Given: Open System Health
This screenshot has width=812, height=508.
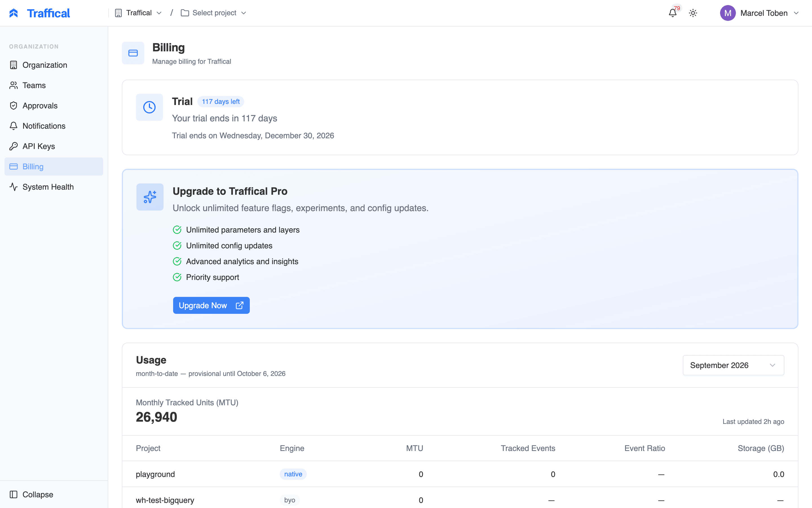Looking at the screenshot, I should click(x=54, y=187).
